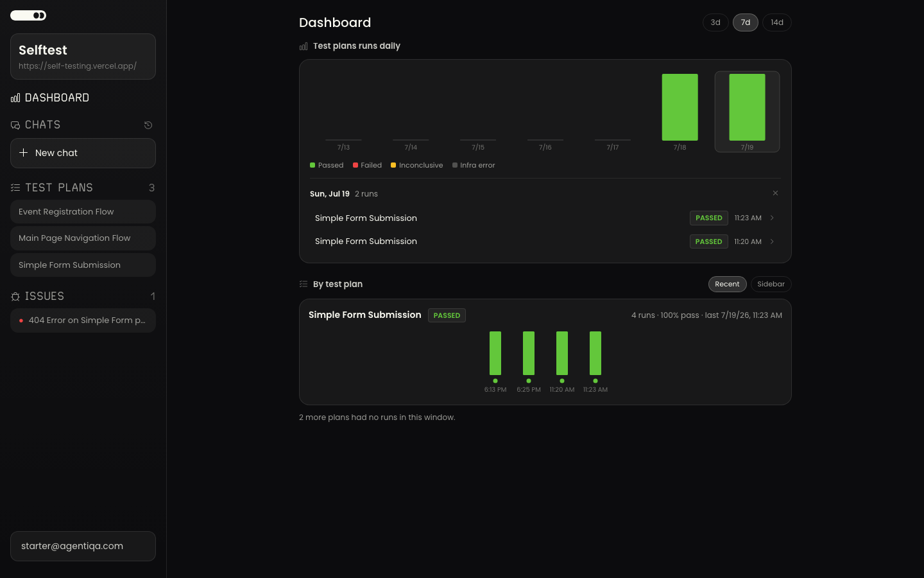Image resolution: width=924 pixels, height=578 pixels.
Task: Select the 11:20 AM run bar in plan card
Action: [x=562, y=353]
